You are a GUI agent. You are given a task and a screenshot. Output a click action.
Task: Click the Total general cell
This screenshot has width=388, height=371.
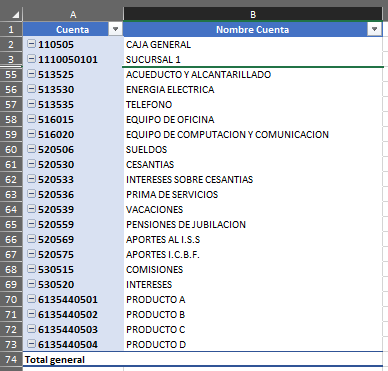point(73,359)
